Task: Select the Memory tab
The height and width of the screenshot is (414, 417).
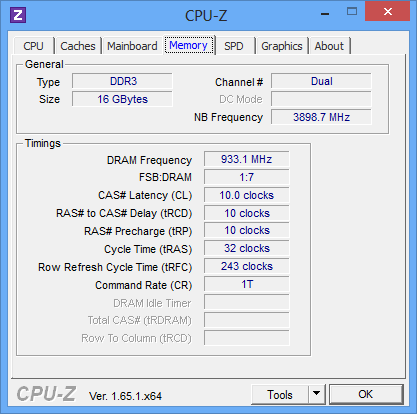Action: click(x=189, y=45)
